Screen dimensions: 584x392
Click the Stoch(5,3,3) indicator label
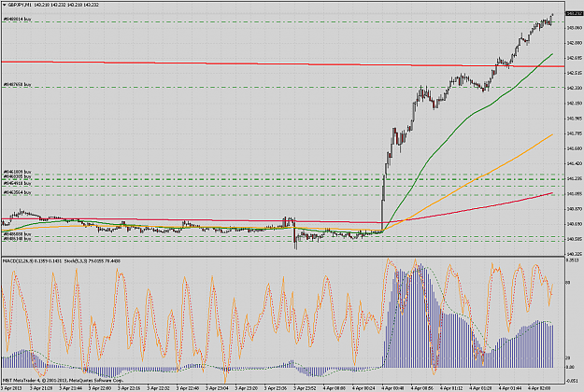pyautogui.click(x=78, y=261)
